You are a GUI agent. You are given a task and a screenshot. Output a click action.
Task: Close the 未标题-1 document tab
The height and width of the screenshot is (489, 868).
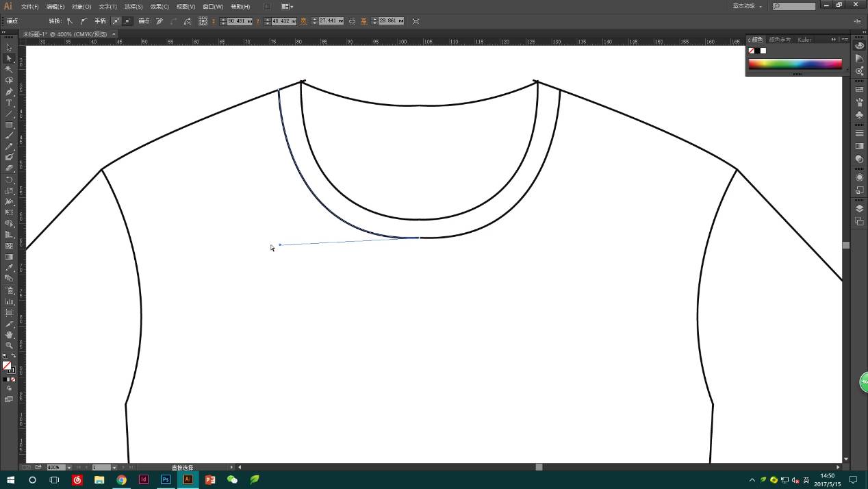coord(114,34)
